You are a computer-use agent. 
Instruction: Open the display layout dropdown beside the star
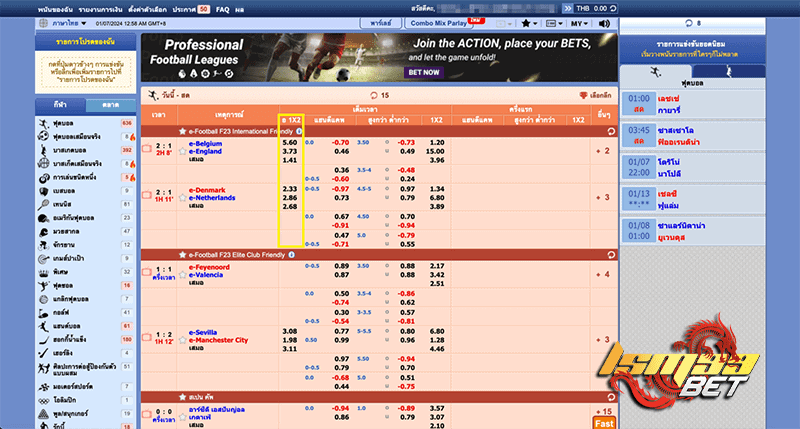coord(554,23)
